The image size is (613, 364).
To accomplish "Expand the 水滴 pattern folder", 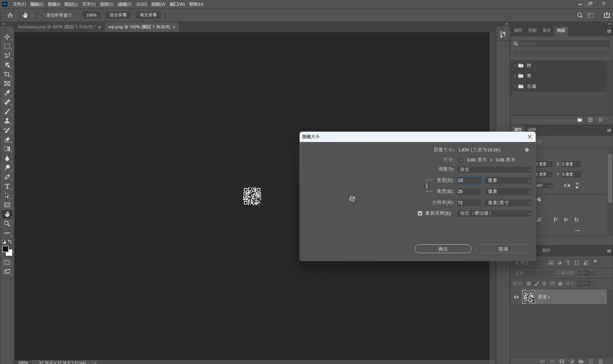I will pyautogui.click(x=515, y=86).
